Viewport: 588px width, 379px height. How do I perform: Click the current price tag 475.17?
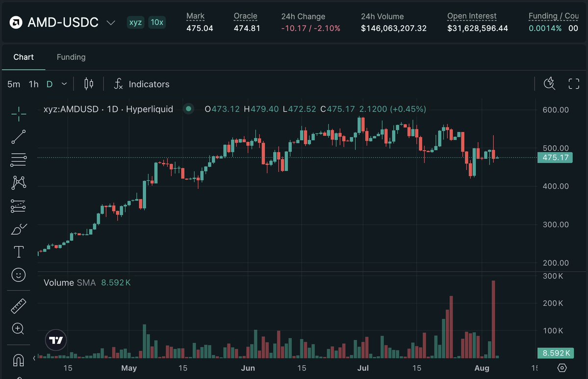(555, 157)
